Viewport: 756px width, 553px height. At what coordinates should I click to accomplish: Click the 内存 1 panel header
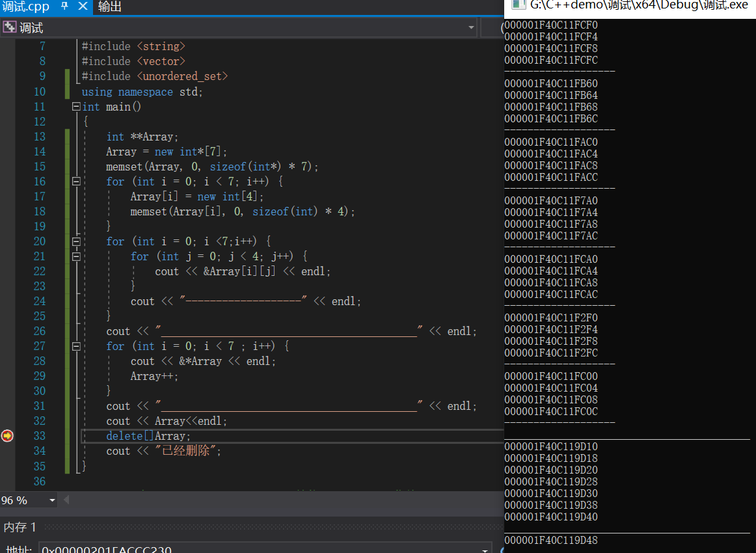tap(20, 527)
